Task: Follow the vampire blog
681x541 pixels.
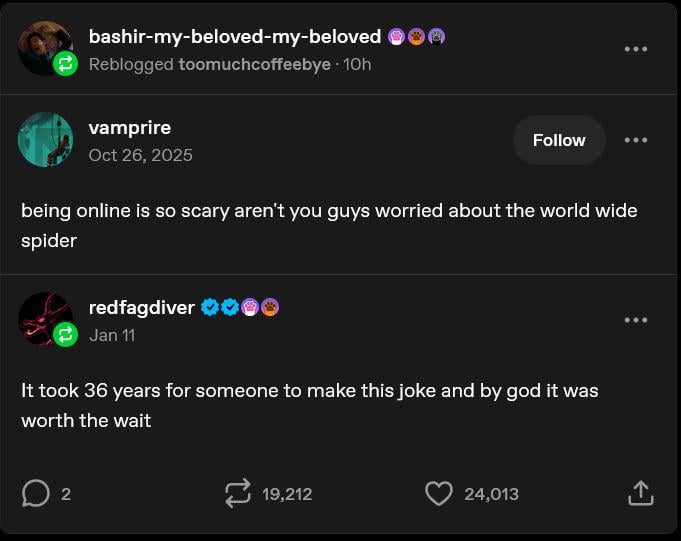Action: 559,140
